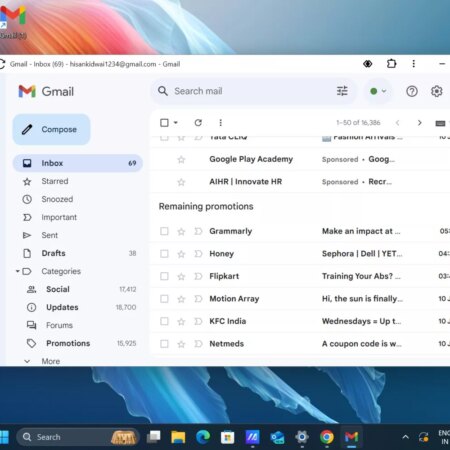Click the Windows taskbar Search box
Viewport: 450px width, 450px height.
point(78,437)
